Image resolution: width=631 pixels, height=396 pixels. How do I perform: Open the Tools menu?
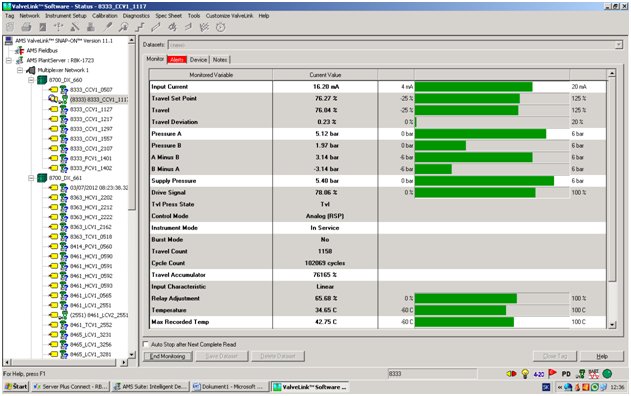pos(194,16)
